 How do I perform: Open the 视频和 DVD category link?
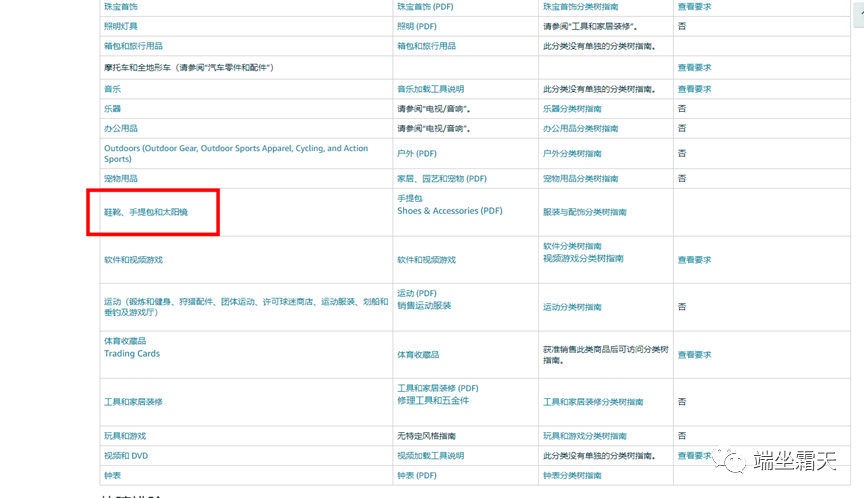[x=126, y=456]
